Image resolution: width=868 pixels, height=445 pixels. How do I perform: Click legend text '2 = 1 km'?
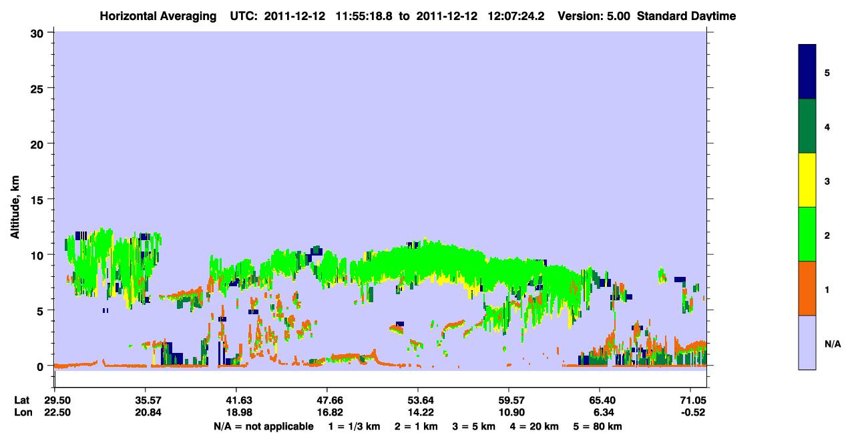(x=416, y=426)
